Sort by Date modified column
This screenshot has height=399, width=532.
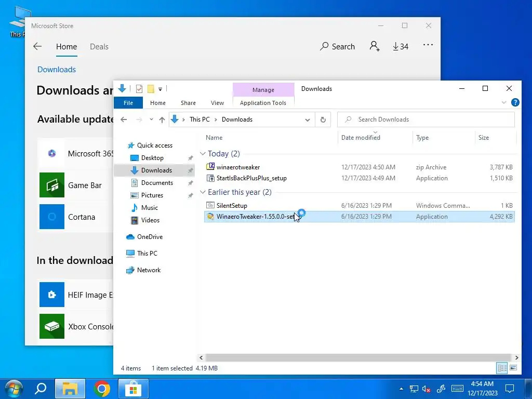tap(361, 137)
